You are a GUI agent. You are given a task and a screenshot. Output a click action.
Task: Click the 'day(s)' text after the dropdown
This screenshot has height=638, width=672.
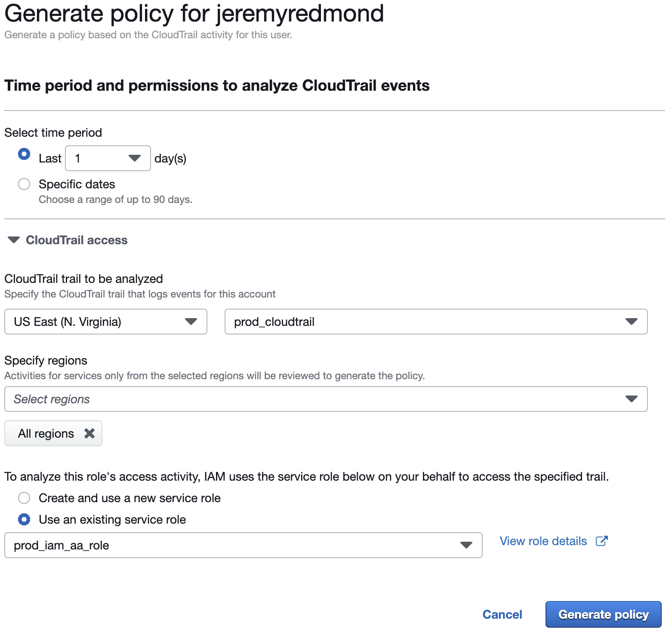[170, 158]
